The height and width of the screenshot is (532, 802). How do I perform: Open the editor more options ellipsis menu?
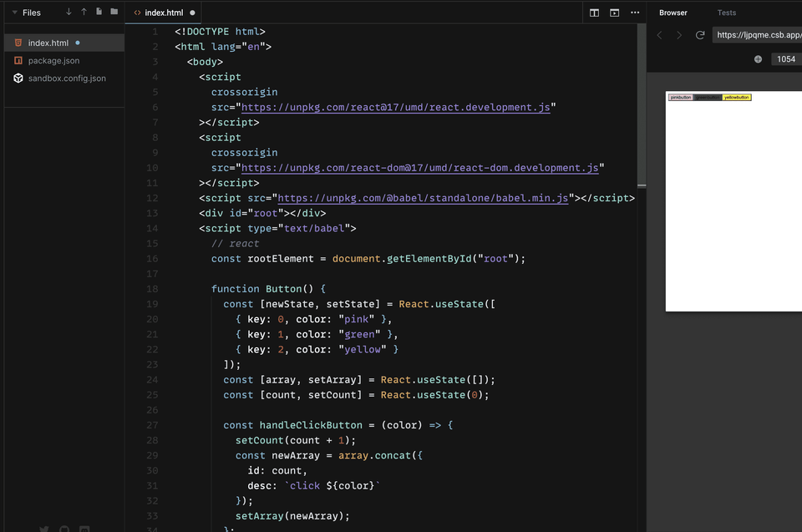click(x=635, y=13)
